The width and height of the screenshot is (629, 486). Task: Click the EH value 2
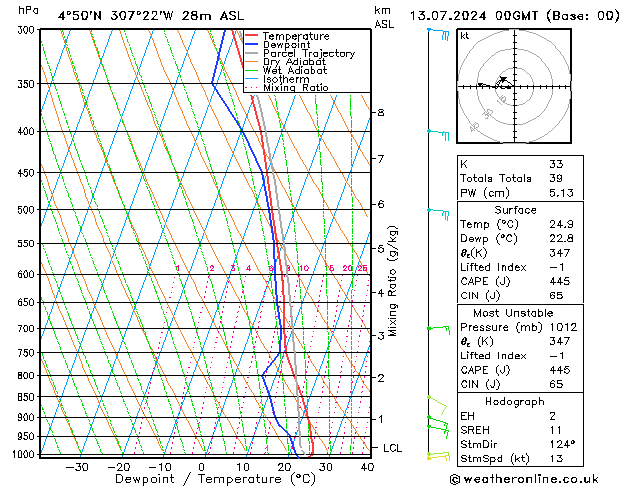[x=553, y=416]
